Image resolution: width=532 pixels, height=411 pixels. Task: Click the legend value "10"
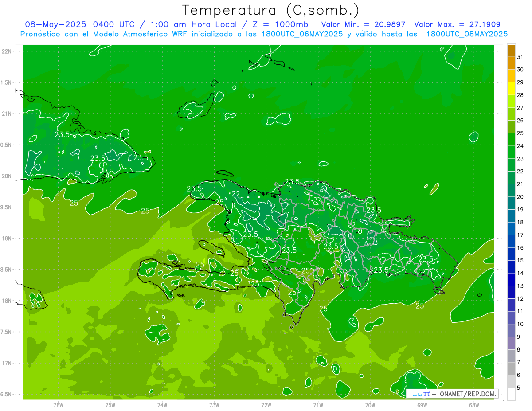click(520, 324)
